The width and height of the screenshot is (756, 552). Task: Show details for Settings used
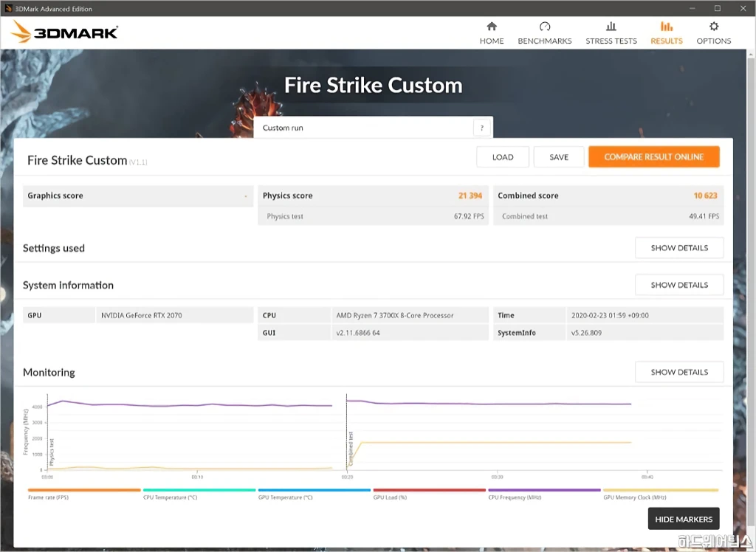(x=679, y=248)
